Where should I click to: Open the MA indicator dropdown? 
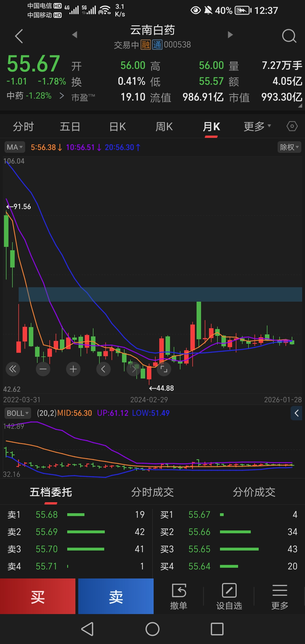pyautogui.click(x=15, y=147)
